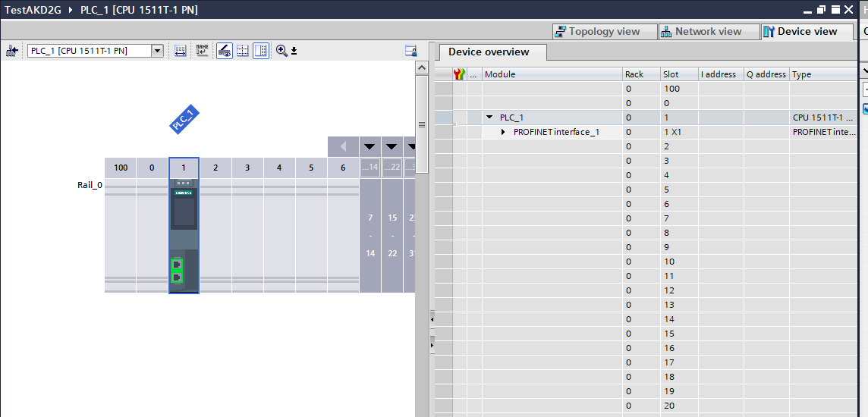Click the Rack column header

pyautogui.click(x=641, y=74)
